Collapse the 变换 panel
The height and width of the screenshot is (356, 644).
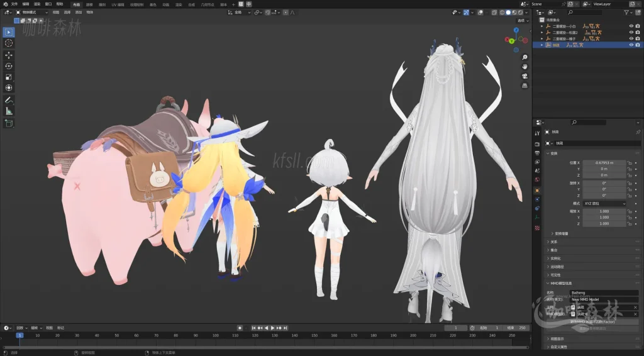tap(554, 153)
